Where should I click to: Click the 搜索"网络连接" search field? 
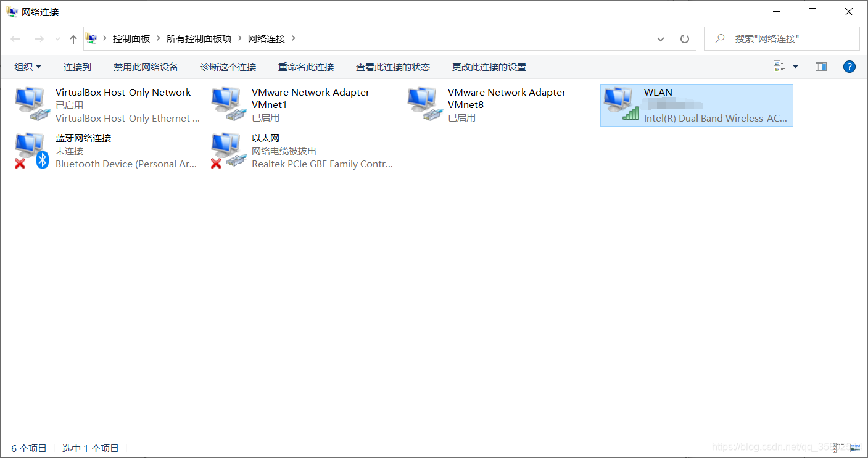(782, 38)
